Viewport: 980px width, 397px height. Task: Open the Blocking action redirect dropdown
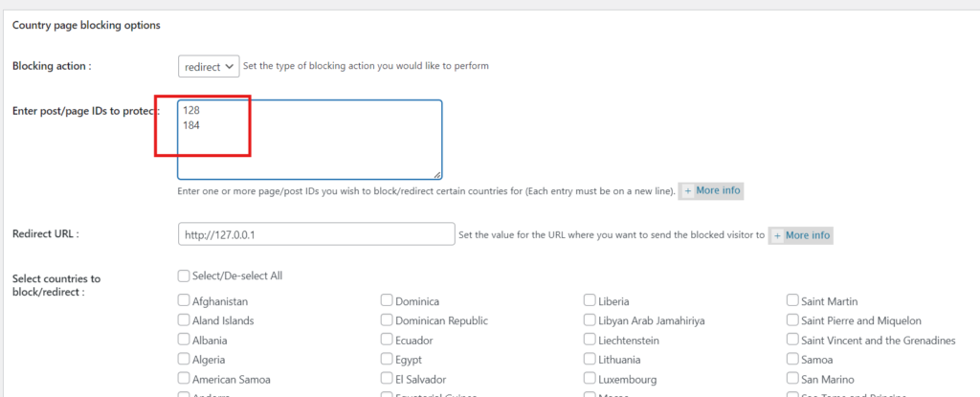[209, 66]
